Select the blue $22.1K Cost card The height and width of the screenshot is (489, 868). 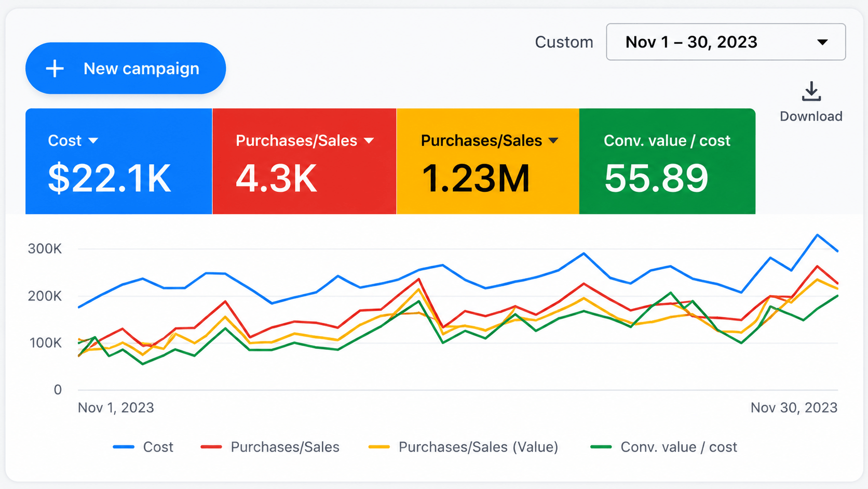119,161
